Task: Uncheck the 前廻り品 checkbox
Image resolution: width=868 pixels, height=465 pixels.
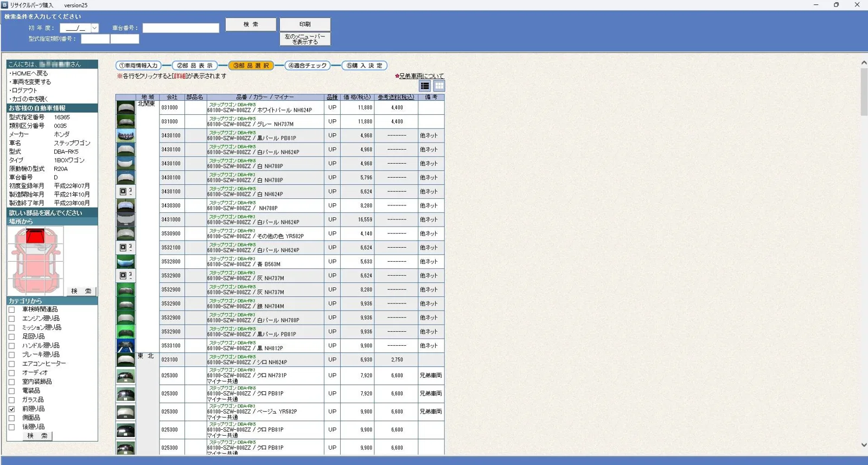Action: (x=11, y=409)
